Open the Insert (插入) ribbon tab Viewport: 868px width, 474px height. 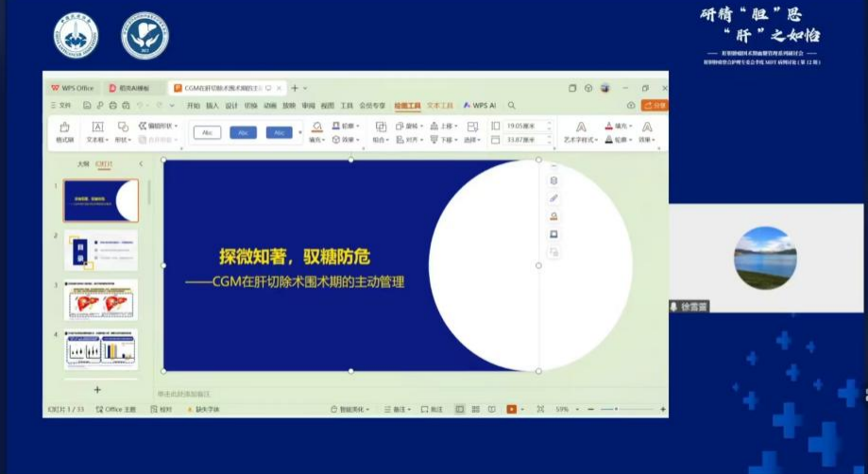pyautogui.click(x=213, y=105)
